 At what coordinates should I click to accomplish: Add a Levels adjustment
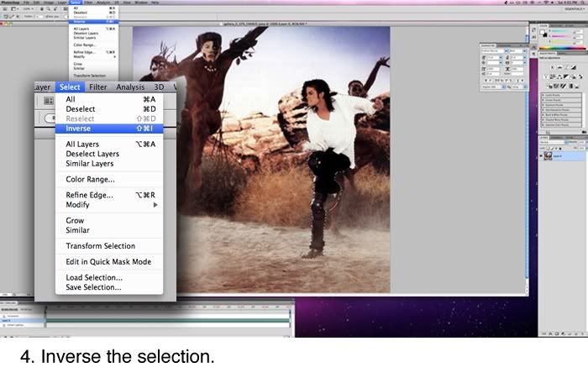pyautogui.click(x=559, y=67)
